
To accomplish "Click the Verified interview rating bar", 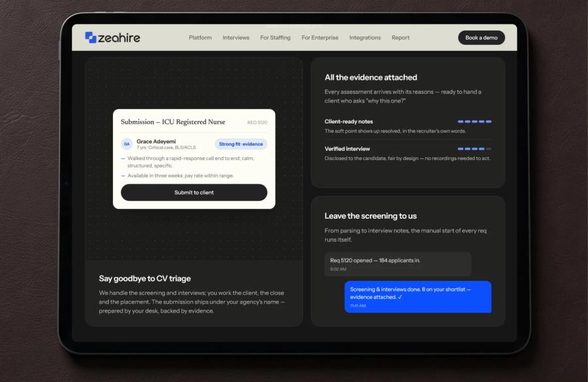I will [x=474, y=149].
